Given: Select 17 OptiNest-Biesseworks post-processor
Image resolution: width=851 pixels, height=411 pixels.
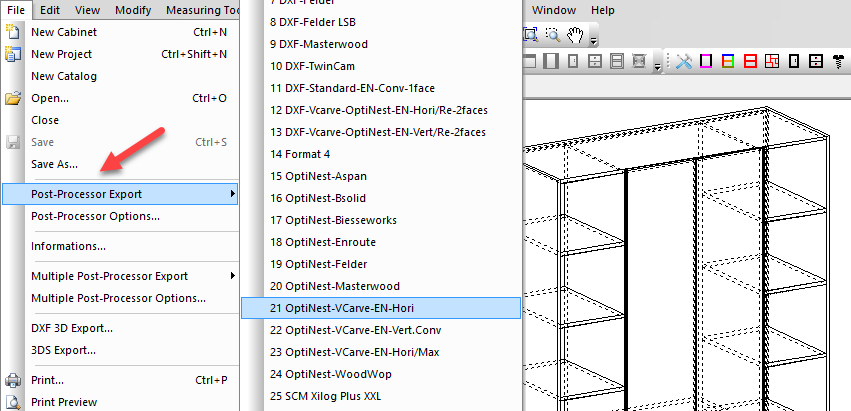Looking at the screenshot, I should click(x=381, y=220).
